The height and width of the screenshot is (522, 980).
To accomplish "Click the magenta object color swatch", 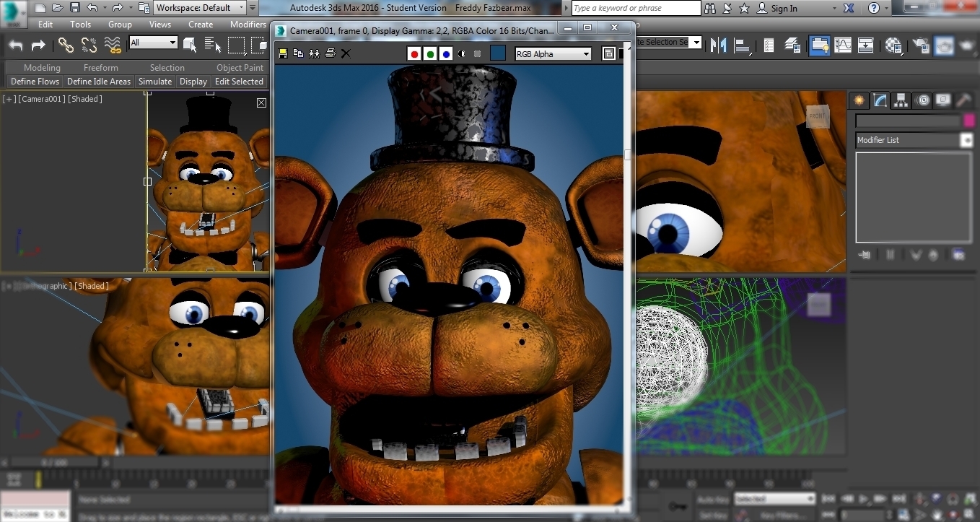I will (x=968, y=121).
